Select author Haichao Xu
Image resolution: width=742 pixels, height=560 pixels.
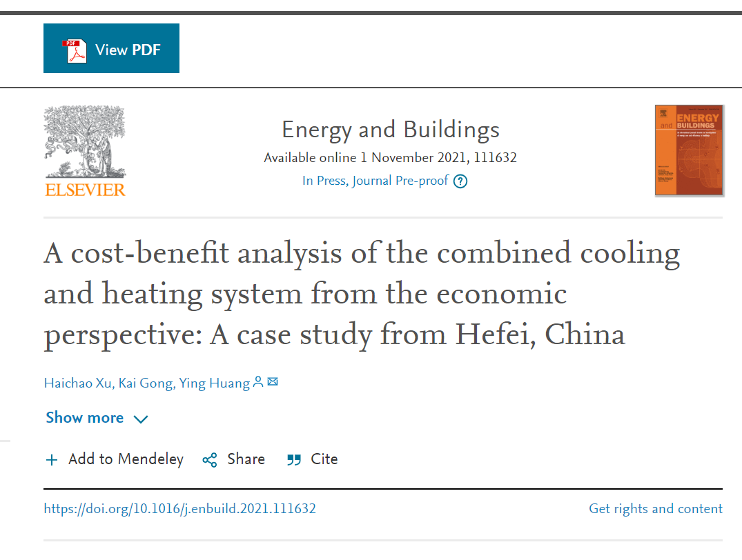78,383
